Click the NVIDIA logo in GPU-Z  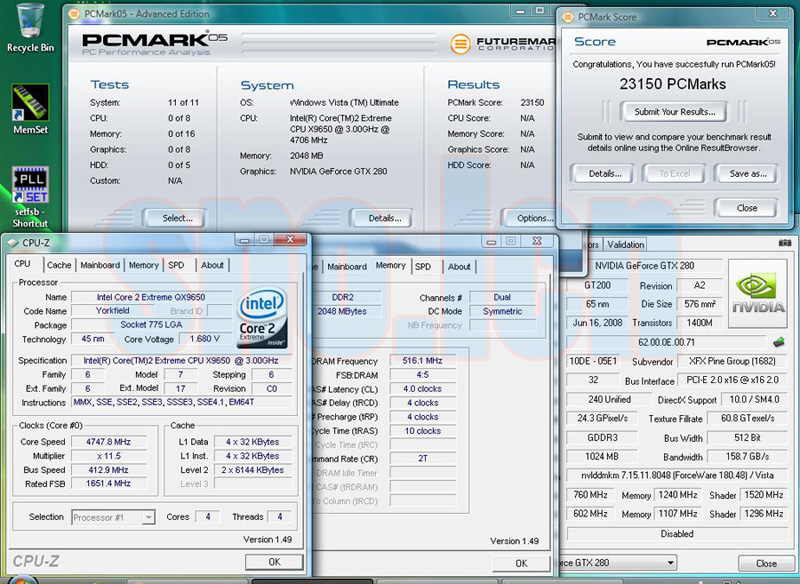[758, 293]
